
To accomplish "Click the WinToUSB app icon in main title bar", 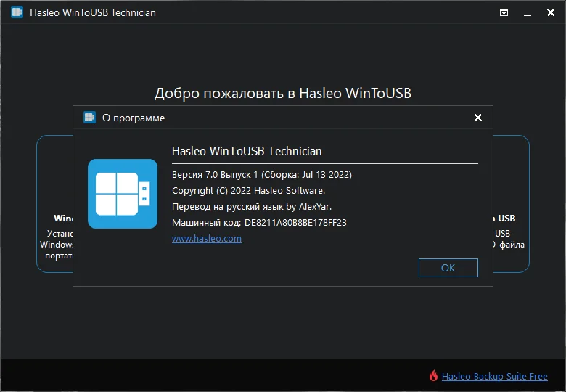I will tap(17, 12).
